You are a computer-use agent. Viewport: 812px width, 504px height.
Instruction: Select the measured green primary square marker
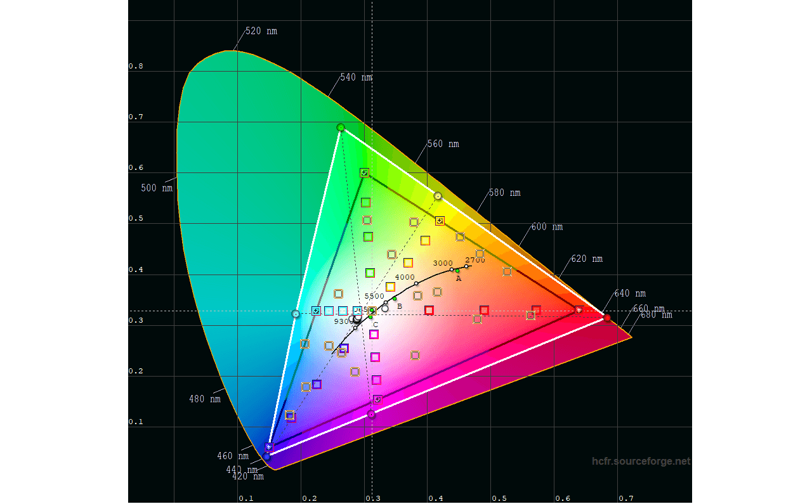364,172
